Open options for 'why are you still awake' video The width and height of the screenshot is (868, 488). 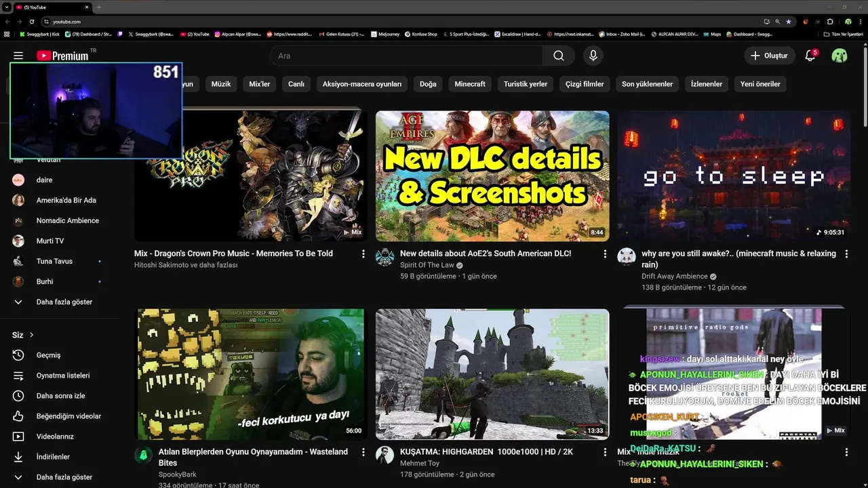click(x=846, y=253)
